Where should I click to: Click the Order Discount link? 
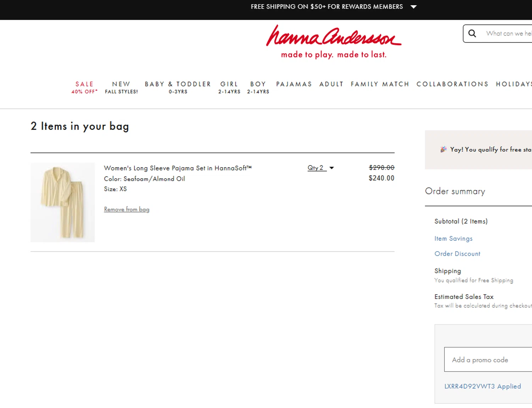pos(458,254)
